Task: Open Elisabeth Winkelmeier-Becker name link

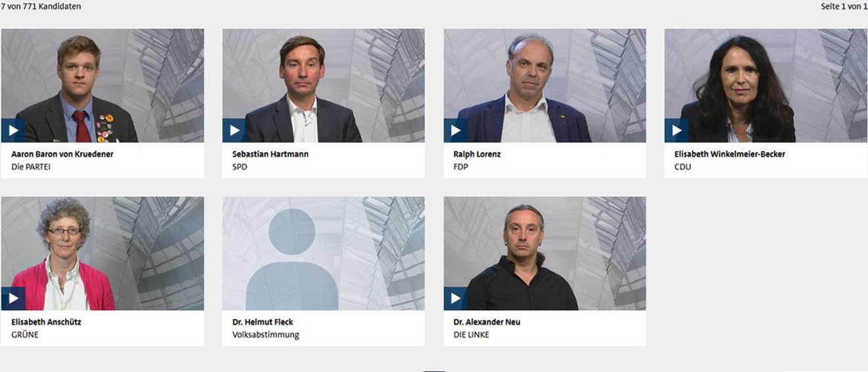Action: point(730,154)
